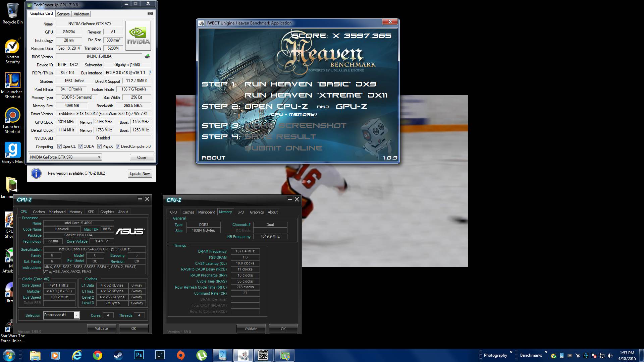Viewport: 644px width, 362px height.
Task: Click the Windows Start button
Action: [x=9, y=355]
